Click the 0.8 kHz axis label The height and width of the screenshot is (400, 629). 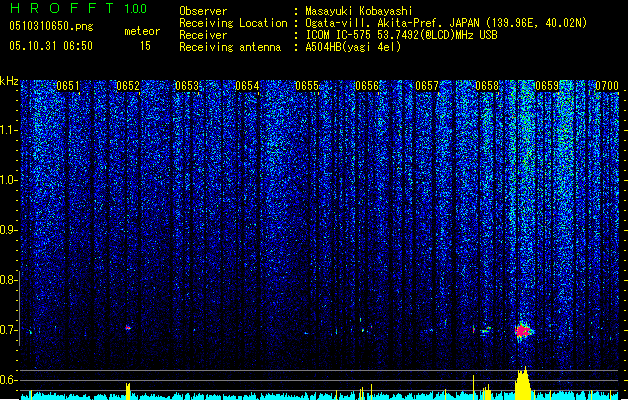(x=8, y=280)
